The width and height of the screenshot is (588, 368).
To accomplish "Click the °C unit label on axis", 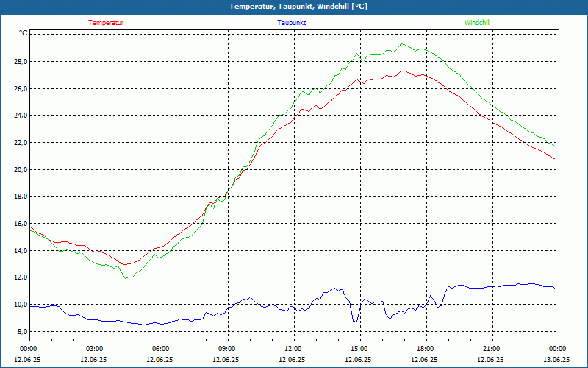I will pos(24,33).
